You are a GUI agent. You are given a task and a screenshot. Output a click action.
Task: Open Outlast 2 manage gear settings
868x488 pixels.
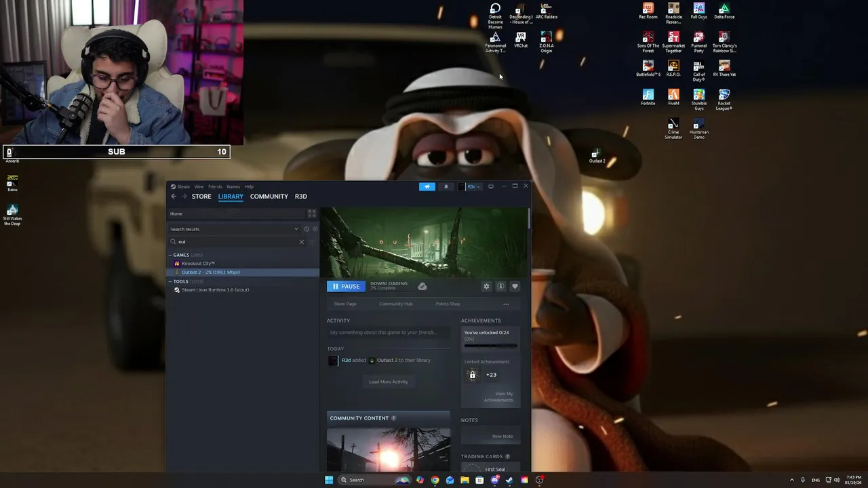coord(486,287)
